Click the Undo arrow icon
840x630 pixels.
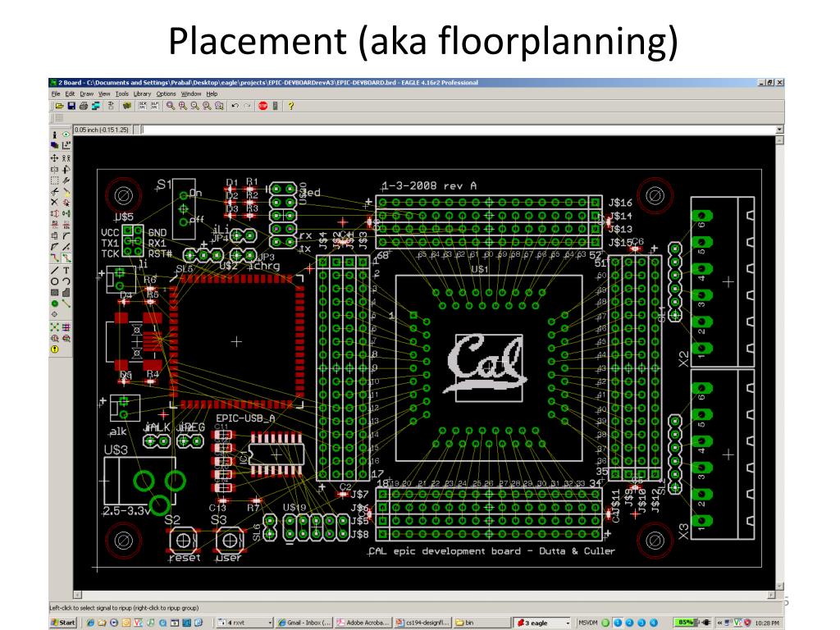pos(235,106)
